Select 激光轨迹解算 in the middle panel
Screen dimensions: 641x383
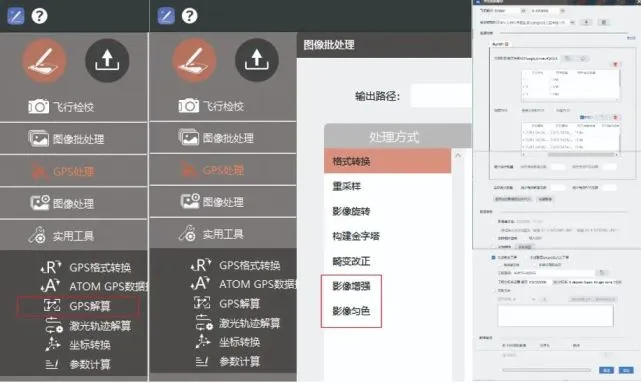pos(249,323)
